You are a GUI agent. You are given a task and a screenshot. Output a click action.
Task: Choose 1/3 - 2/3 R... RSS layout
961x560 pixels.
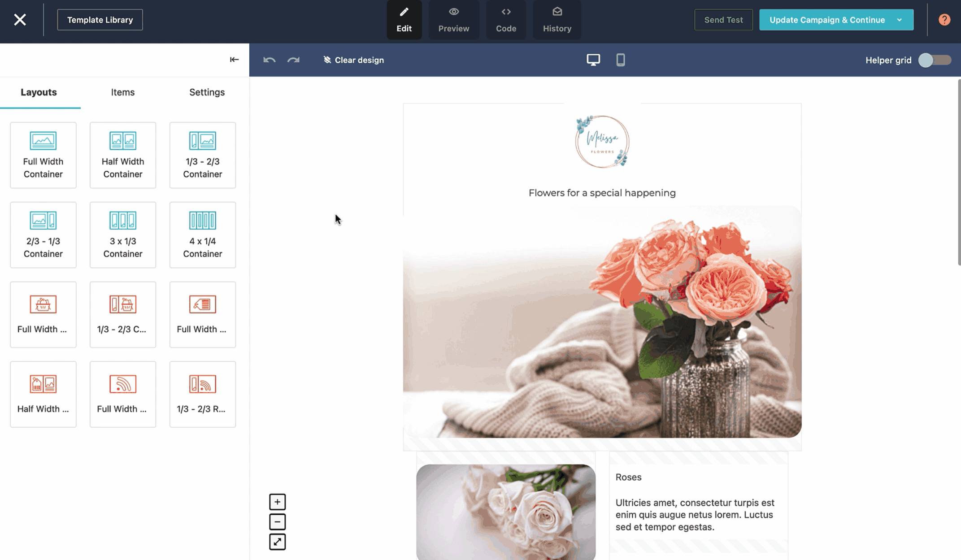click(203, 395)
